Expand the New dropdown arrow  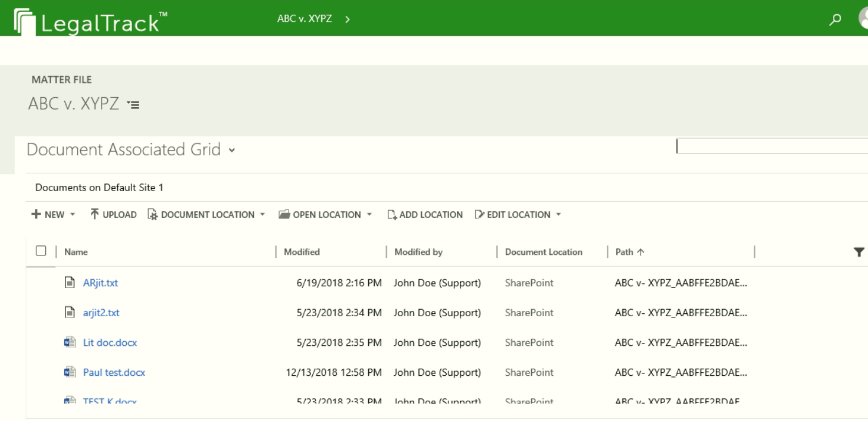(73, 214)
